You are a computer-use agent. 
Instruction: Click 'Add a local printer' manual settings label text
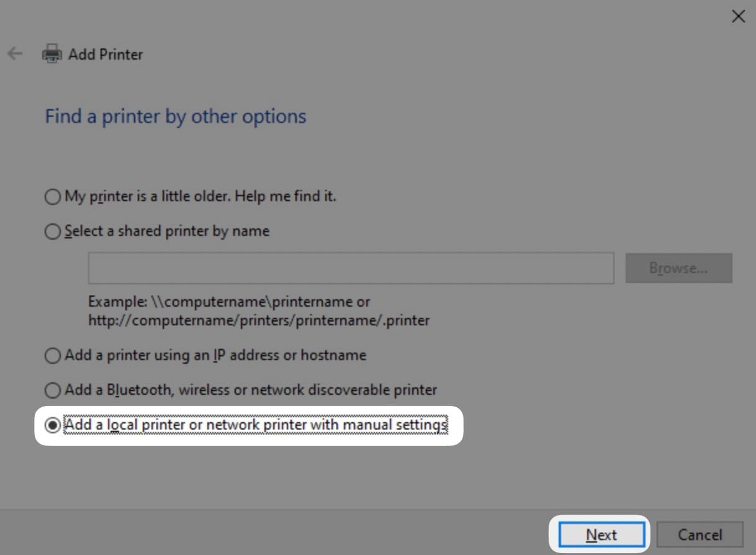coord(256,425)
